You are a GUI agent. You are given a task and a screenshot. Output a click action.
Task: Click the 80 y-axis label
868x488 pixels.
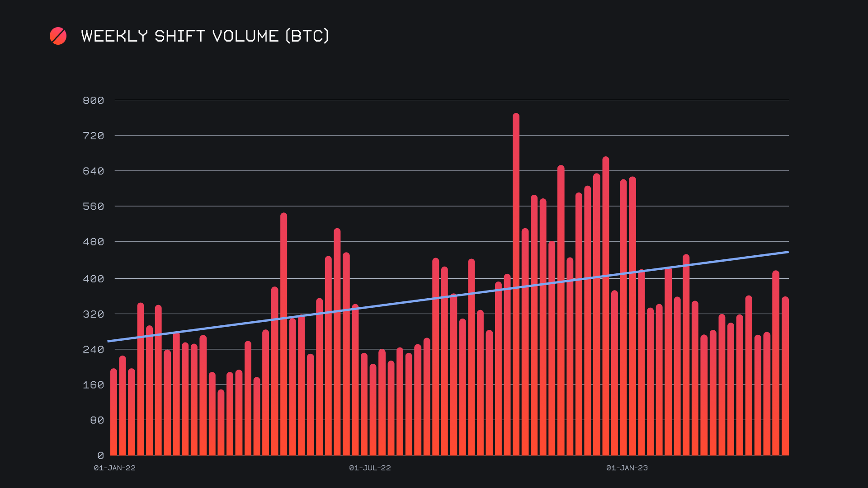point(97,420)
